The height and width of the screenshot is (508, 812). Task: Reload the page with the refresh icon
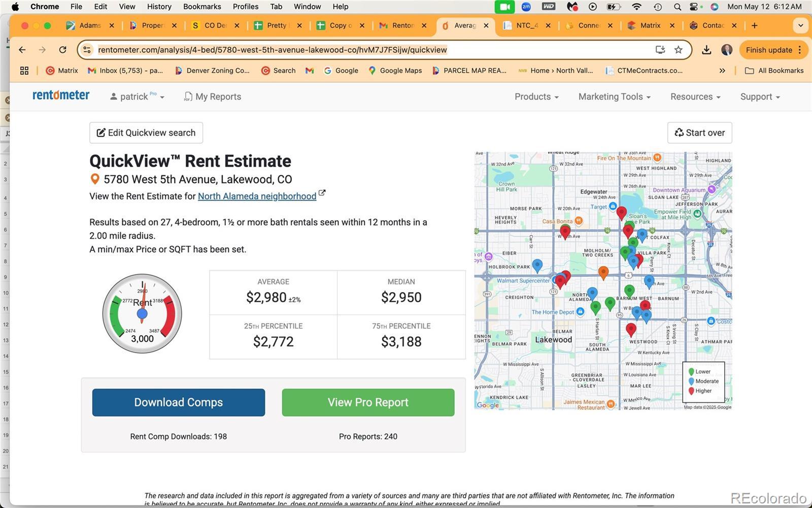click(62, 50)
